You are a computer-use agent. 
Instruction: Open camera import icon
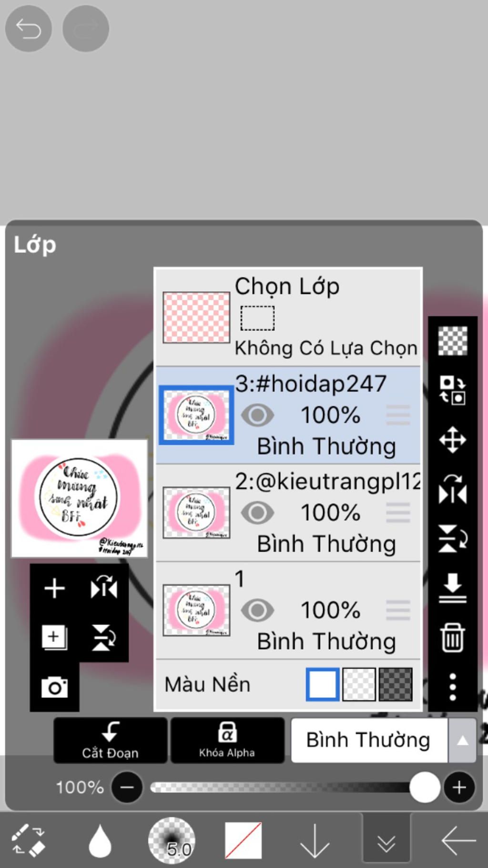54,687
